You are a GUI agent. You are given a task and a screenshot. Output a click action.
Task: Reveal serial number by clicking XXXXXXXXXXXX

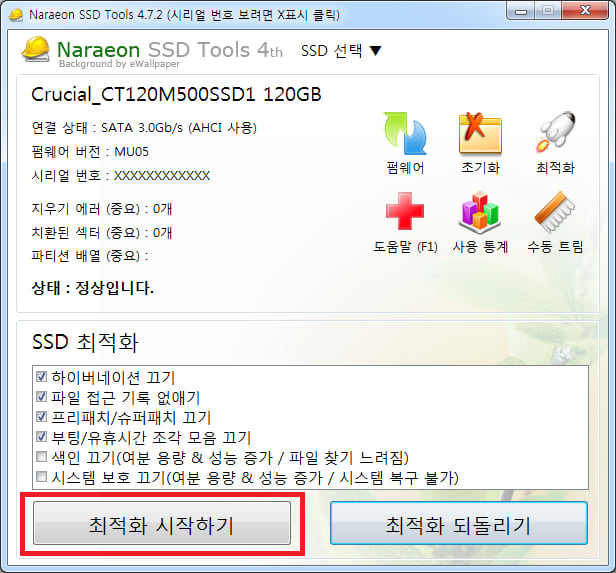coord(162,176)
